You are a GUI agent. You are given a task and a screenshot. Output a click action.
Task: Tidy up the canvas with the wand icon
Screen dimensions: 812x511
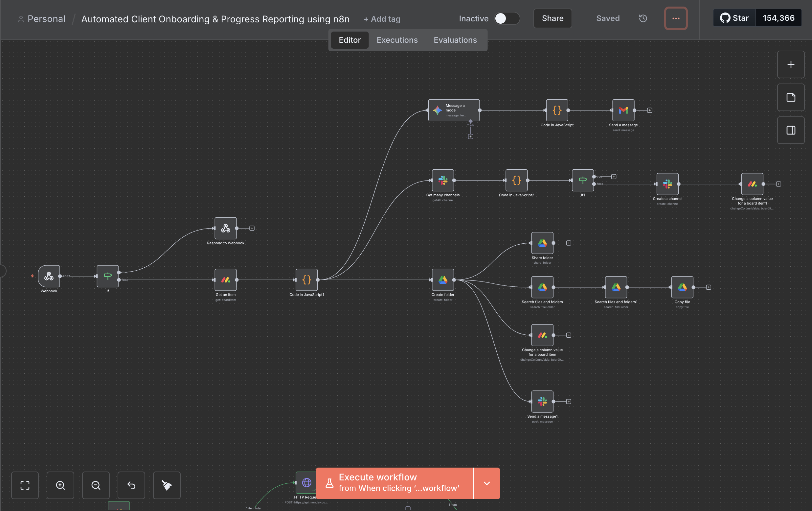pos(167,485)
